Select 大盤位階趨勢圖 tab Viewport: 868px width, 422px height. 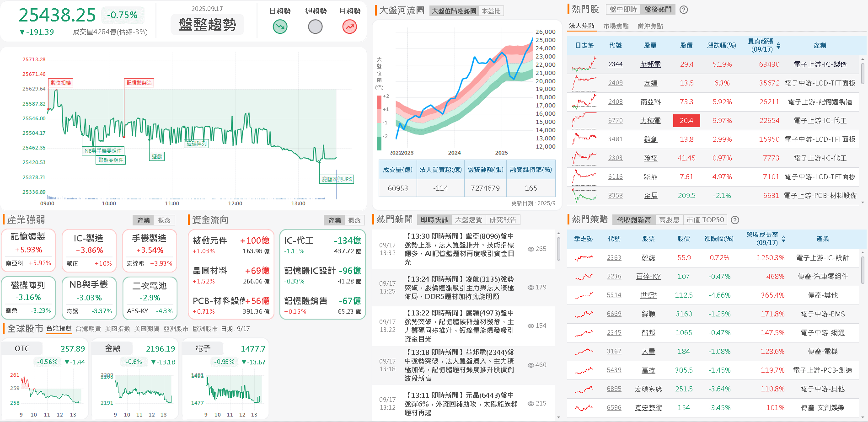pos(454,11)
